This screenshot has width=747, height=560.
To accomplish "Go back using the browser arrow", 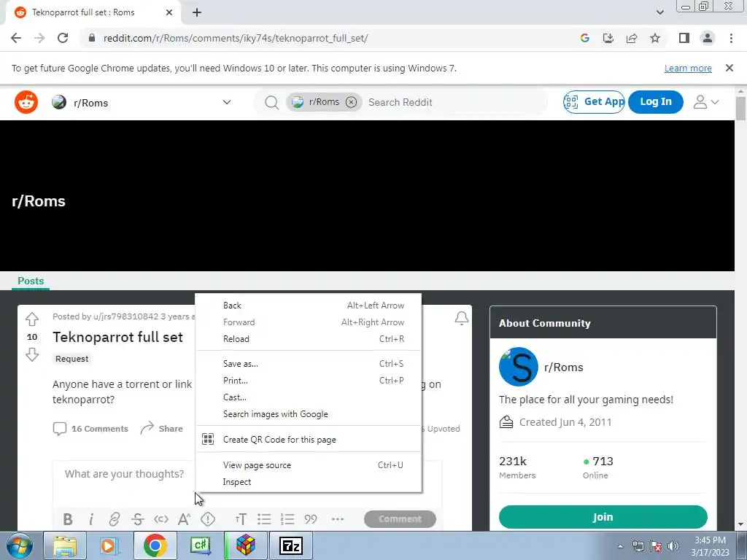I will coord(16,38).
